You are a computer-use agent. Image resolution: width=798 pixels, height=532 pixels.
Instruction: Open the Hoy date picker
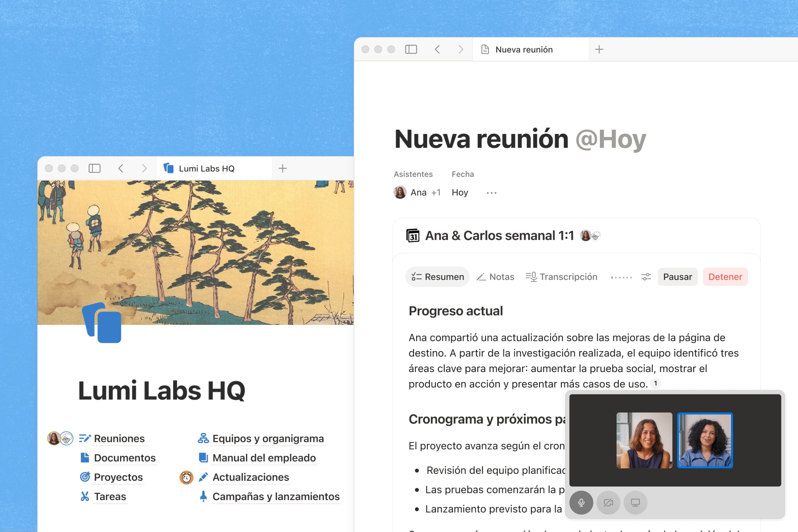point(460,193)
